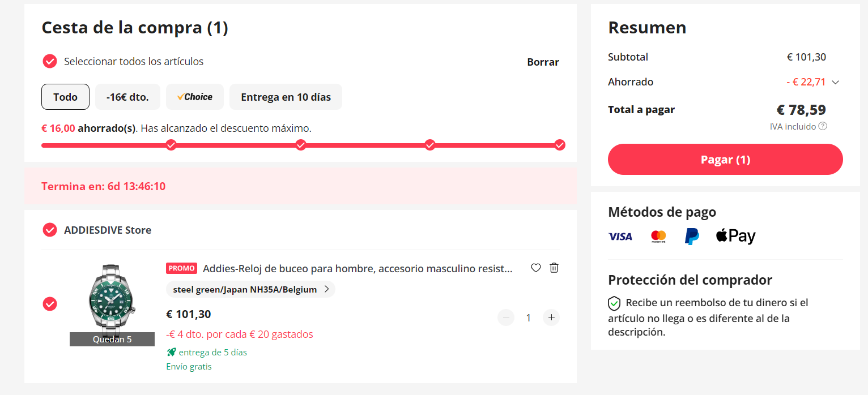Click the buyer protection shield icon

[x=614, y=303]
